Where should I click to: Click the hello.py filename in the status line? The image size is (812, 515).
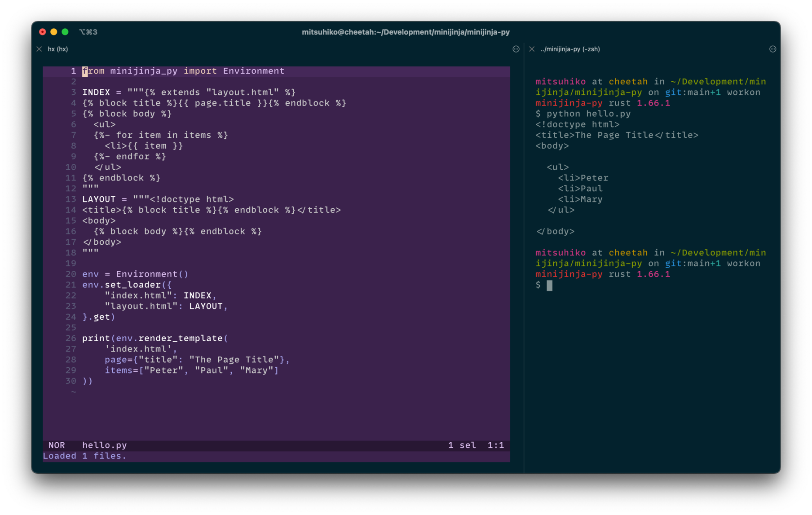tap(104, 445)
